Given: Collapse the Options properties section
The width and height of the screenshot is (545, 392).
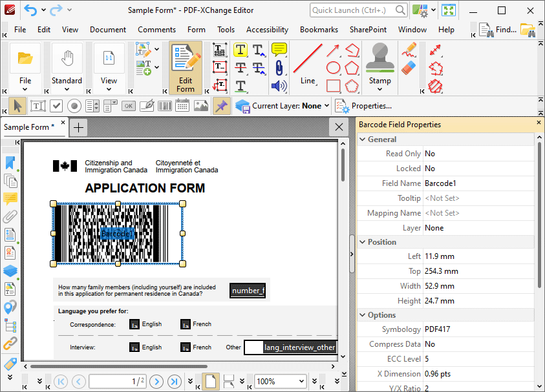Looking at the screenshot, I should click(x=363, y=315).
